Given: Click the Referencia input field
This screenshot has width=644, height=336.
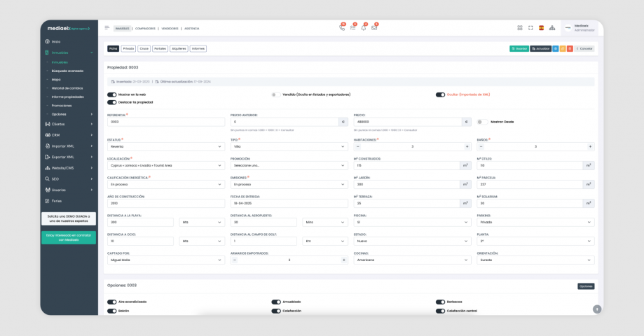Looking at the screenshot, I should tap(166, 122).
